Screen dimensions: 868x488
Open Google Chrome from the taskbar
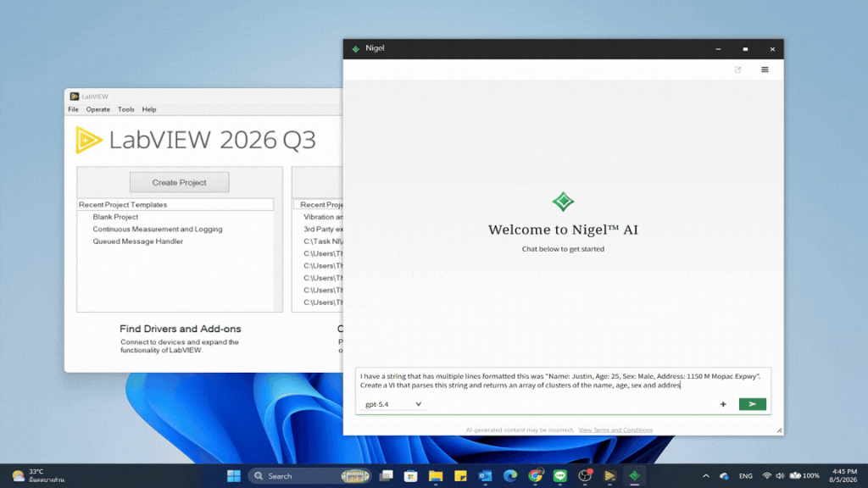tap(536, 476)
